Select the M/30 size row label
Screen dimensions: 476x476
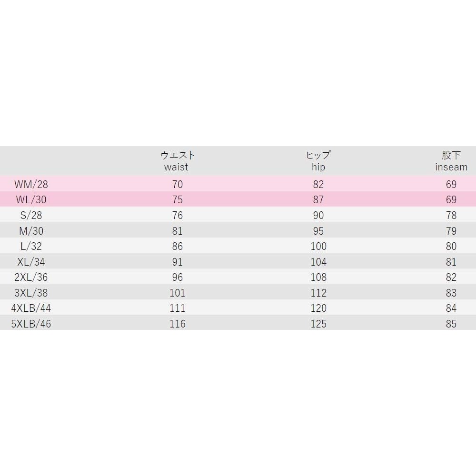tap(31, 231)
